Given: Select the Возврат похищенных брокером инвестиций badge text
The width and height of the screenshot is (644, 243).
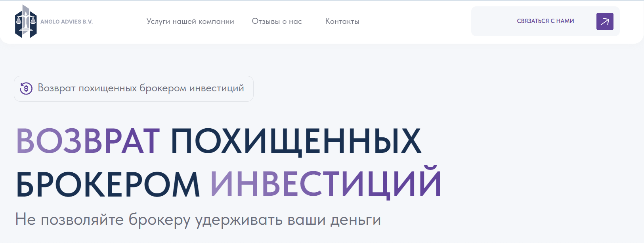Looking at the screenshot, I should tap(141, 88).
